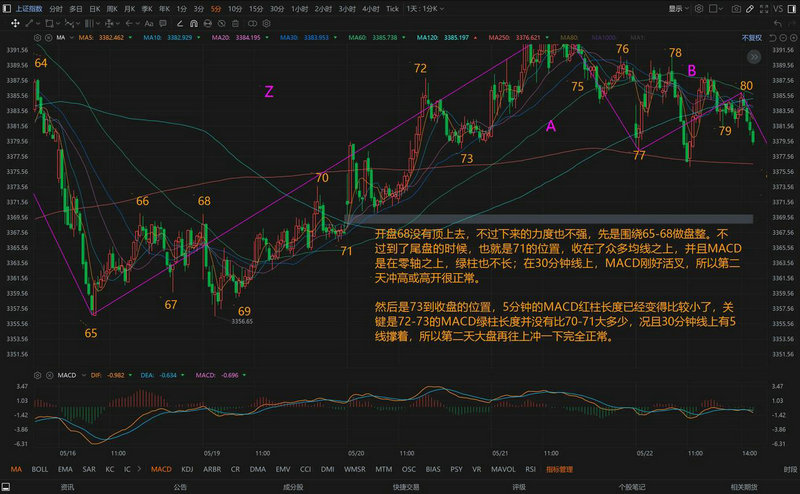Viewport: 800px width, 494px height.
Task: Expand line tool options arrow
Action: (x=38, y=23)
